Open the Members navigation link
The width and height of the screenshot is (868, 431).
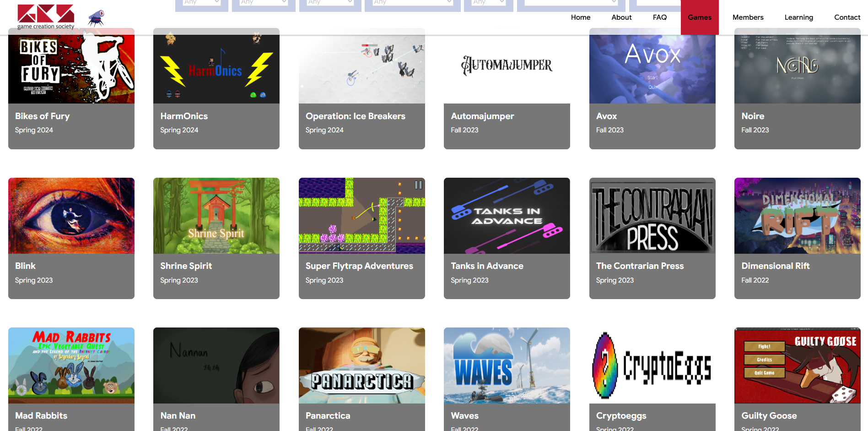tap(748, 17)
